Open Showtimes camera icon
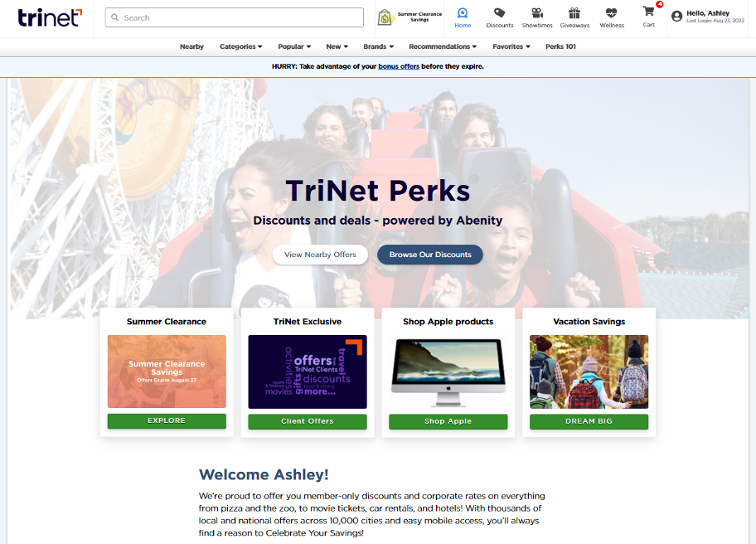This screenshot has height=544, width=756. tap(537, 13)
